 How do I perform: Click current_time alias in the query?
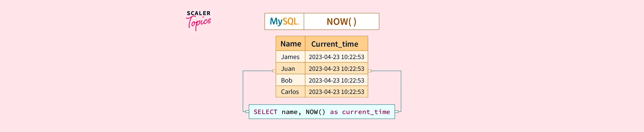(366, 112)
